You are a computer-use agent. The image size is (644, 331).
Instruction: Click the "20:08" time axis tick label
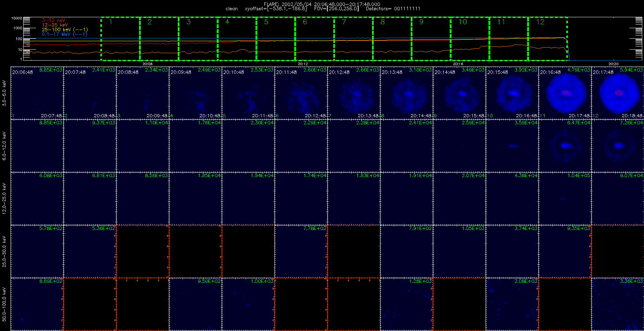[147, 64]
